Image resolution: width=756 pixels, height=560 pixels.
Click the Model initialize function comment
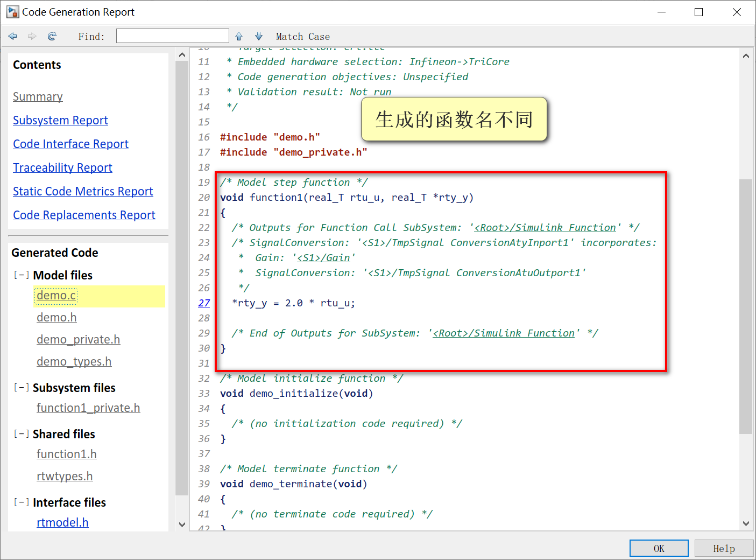(x=312, y=379)
